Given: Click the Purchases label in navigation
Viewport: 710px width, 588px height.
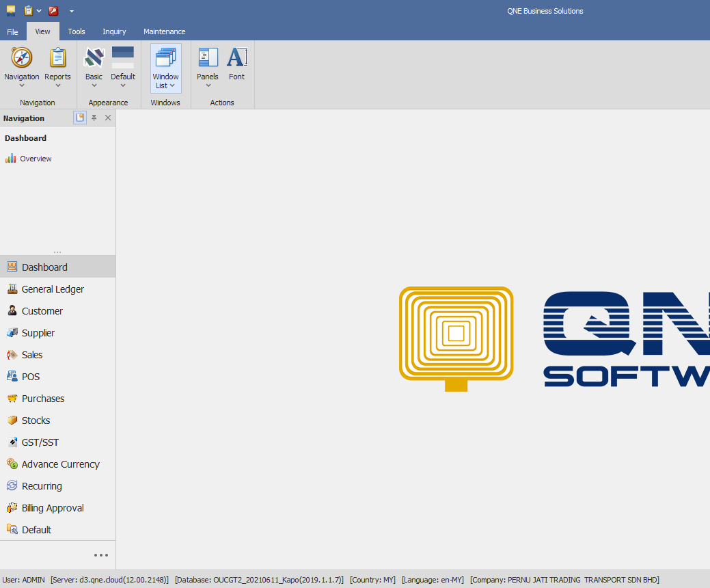Looking at the screenshot, I should (43, 398).
